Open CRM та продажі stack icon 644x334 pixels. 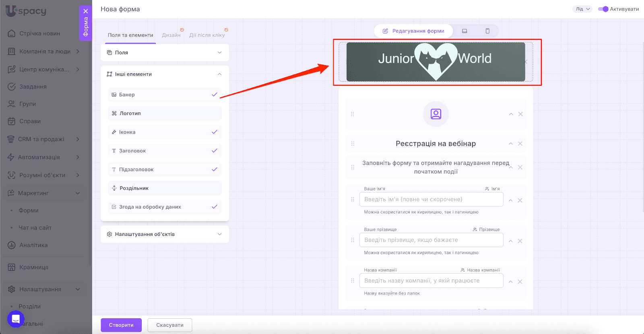[11, 139]
